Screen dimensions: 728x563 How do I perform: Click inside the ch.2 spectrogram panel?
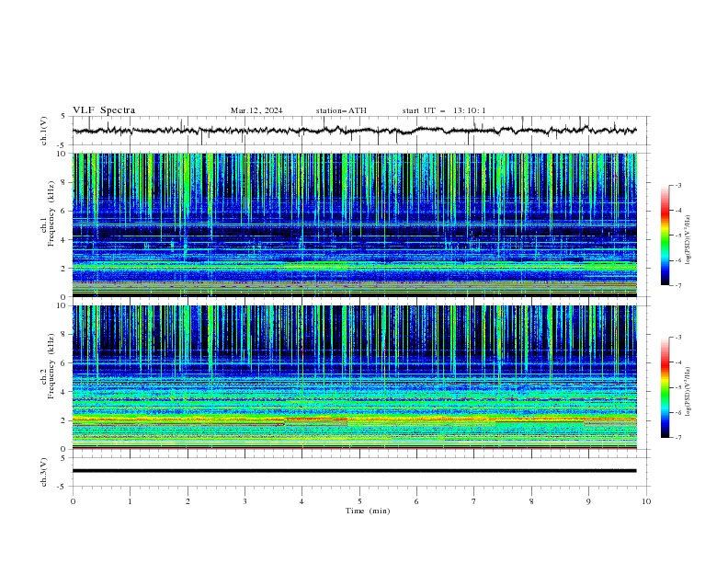(x=354, y=377)
